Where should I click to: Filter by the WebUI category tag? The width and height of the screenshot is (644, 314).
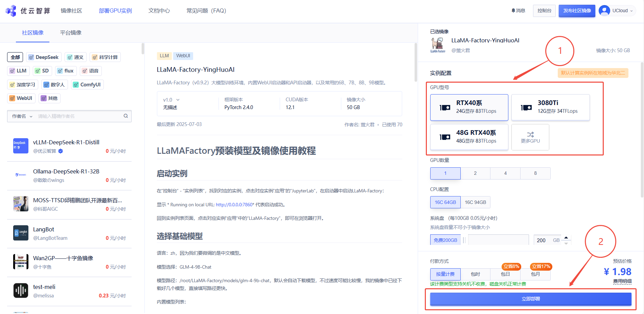click(21, 98)
